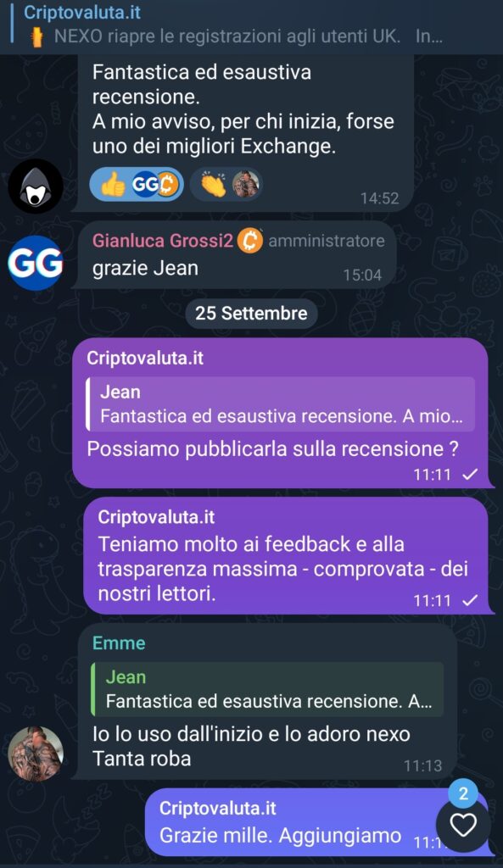
Task: Select the 'grazie Jean' message
Action: (x=234, y=254)
